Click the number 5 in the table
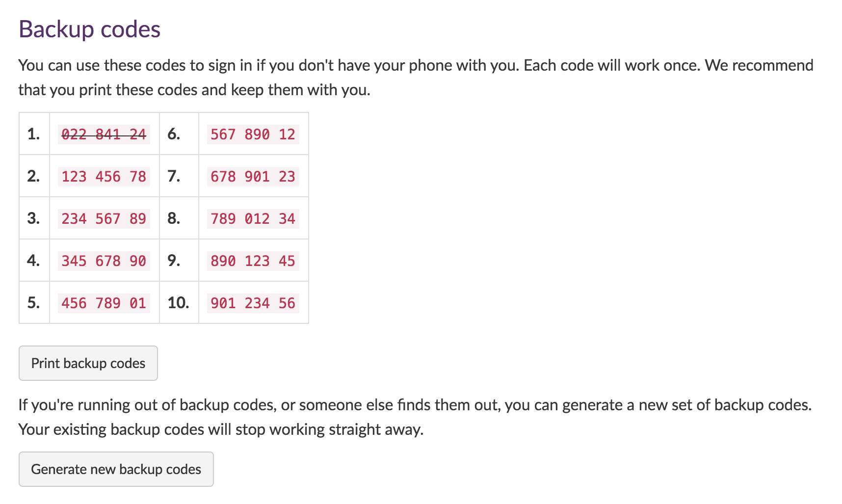This screenshot has width=842, height=504. tap(33, 303)
